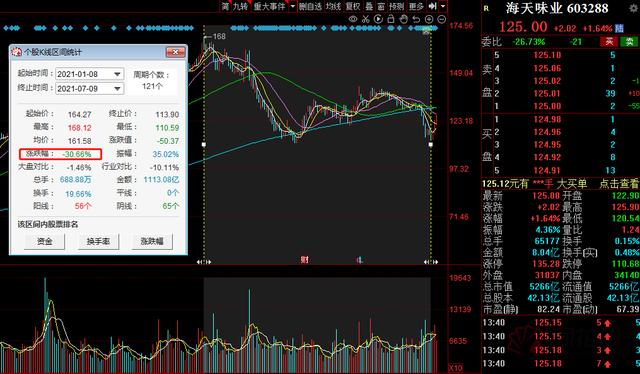
Task: Expand dropdown arrow next to 重大事件
Action: (x=293, y=7)
